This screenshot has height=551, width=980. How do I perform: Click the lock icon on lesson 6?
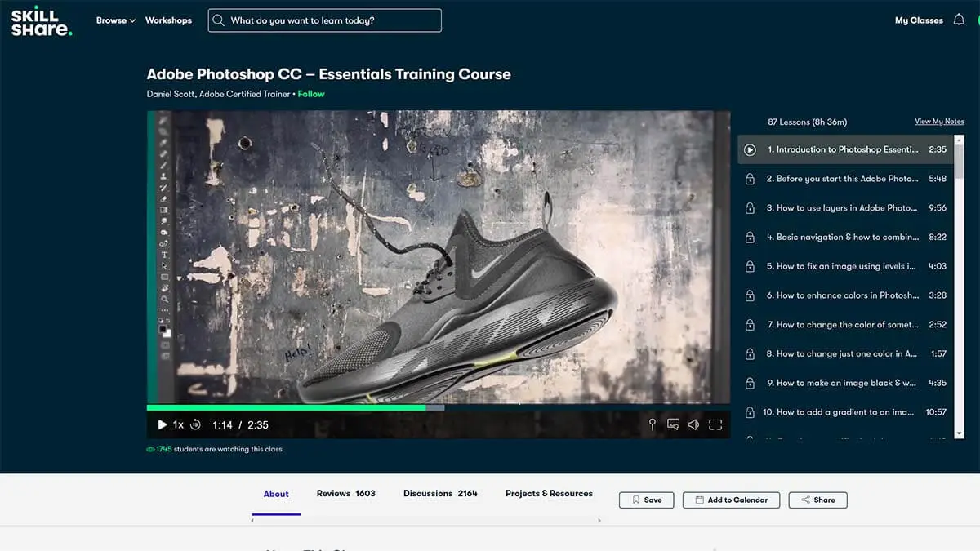point(750,295)
